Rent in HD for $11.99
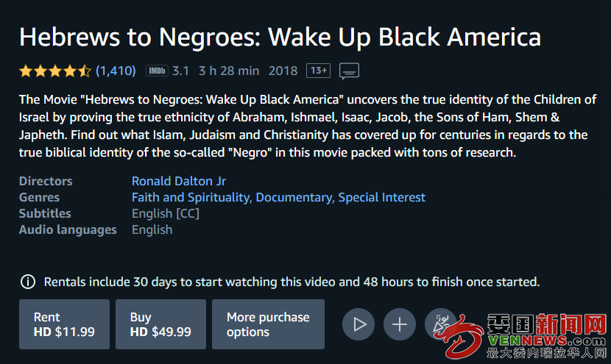The width and height of the screenshot is (611, 364). tap(64, 324)
